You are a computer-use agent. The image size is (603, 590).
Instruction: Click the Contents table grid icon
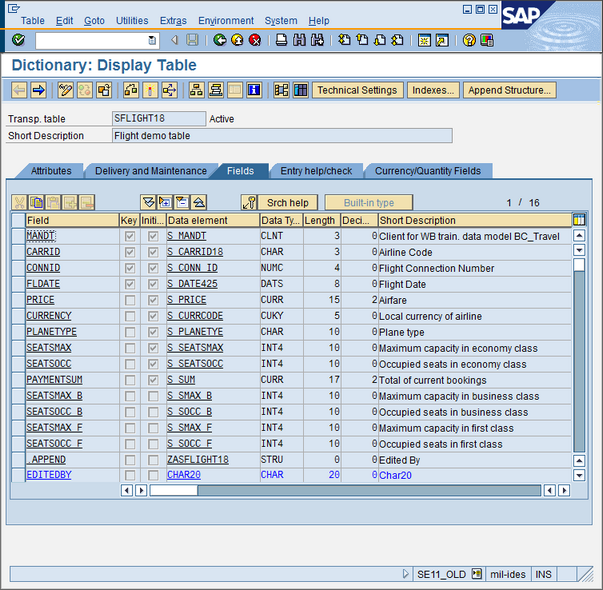[301, 90]
